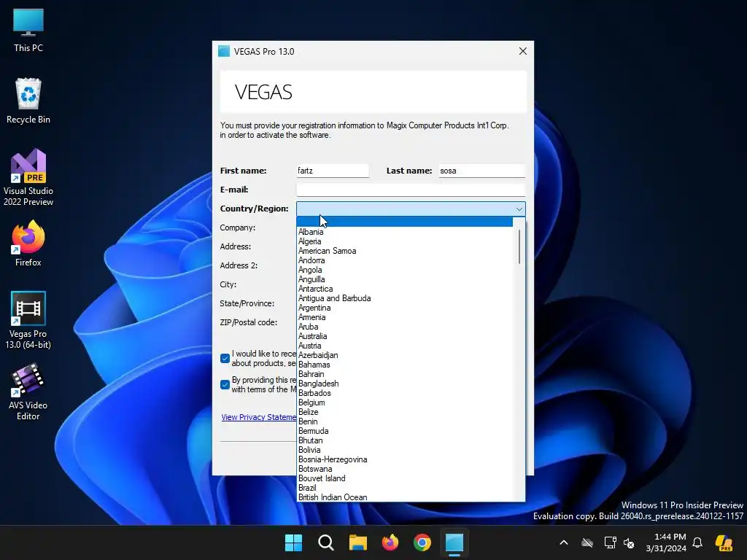This screenshot has width=747, height=560.
Task: Click the Last name field
Action: coord(482,171)
